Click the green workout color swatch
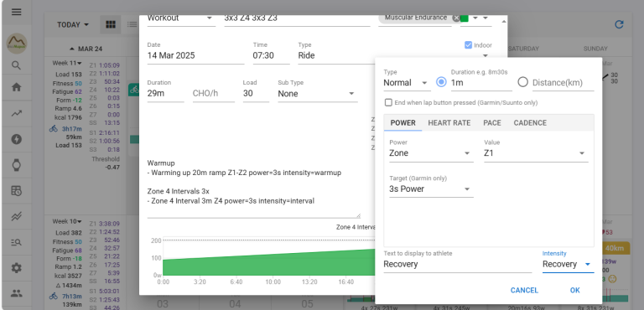The image size is (644, 310). click(x=465, y=18)
